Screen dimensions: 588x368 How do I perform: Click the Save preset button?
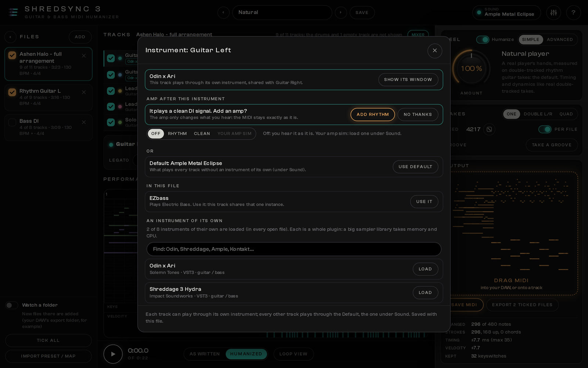(x=362, y=13)
